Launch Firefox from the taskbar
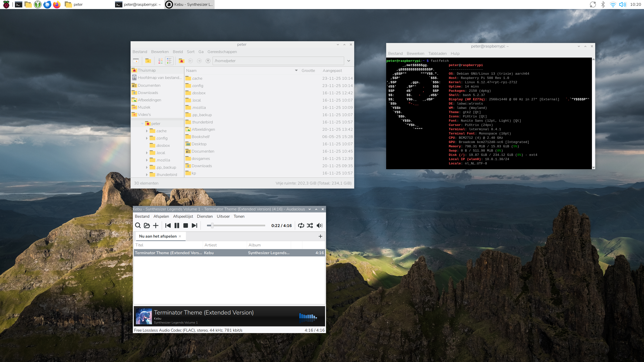The width and height of the screenshot is (644, 362). tap(57, 4)
